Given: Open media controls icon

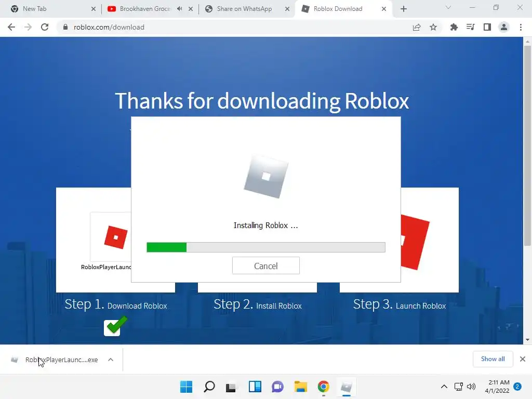Looking at the screenshot, I should click(x=470, y=27).
